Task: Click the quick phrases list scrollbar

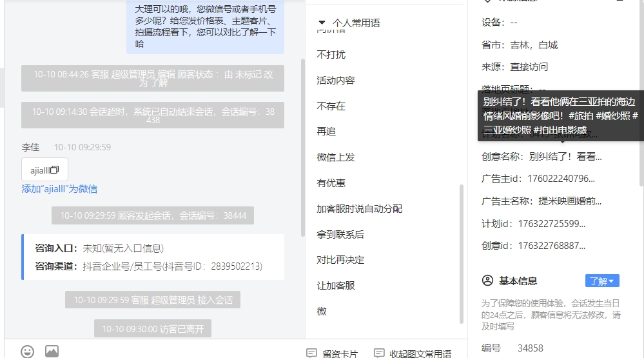Action: tap(461, 254)
